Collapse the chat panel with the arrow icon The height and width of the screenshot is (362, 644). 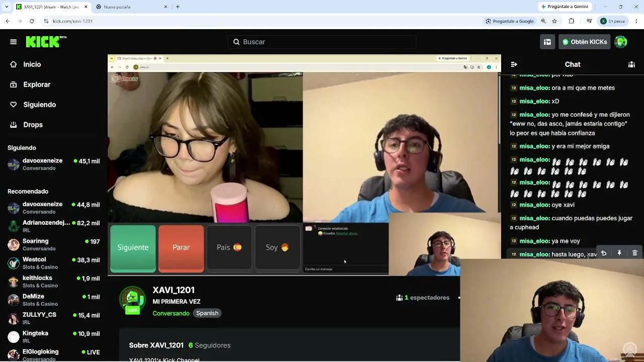(514, 64)
